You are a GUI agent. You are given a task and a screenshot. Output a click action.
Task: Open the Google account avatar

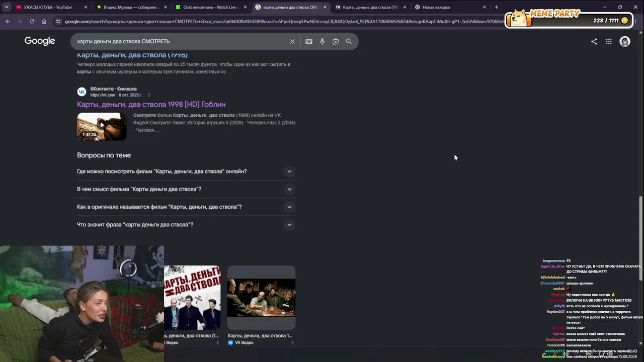click(625, 42)
